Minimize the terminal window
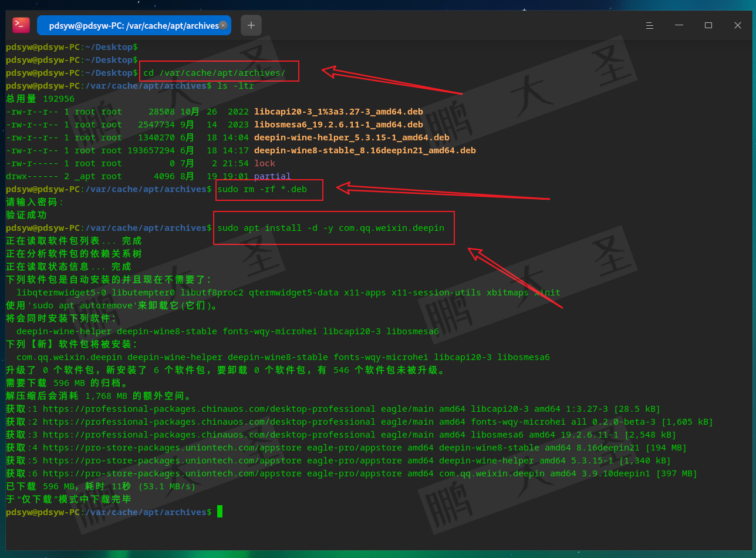Viewport: 756px width, 558px height. pos(679,25)
